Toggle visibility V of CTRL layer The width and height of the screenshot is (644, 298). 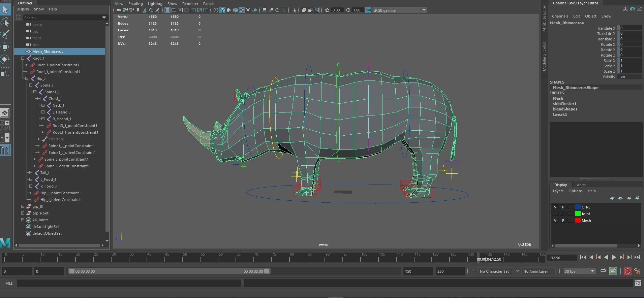coord(555,207)
